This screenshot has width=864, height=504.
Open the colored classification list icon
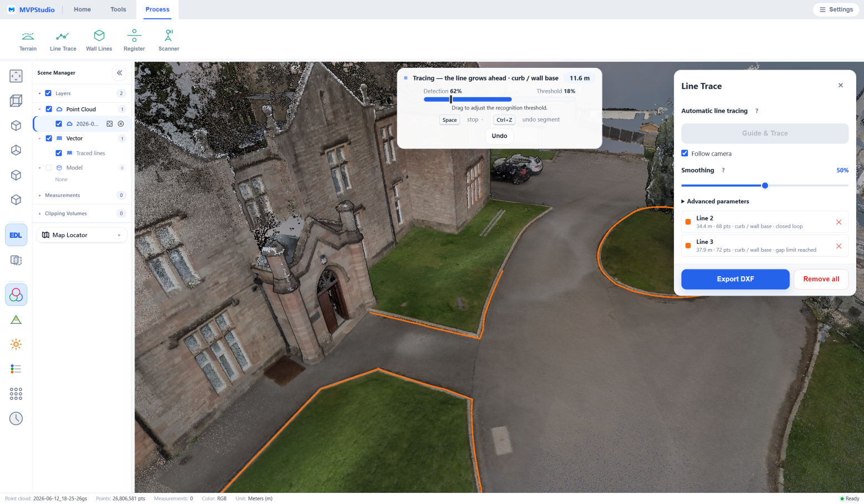[16, 369]
